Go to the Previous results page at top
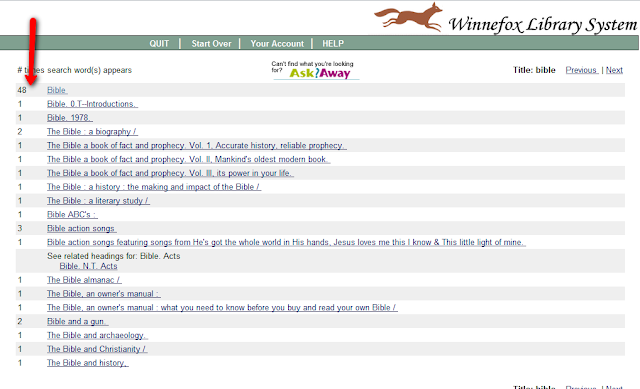The image size is (640, 389). [x=582, y=70]
